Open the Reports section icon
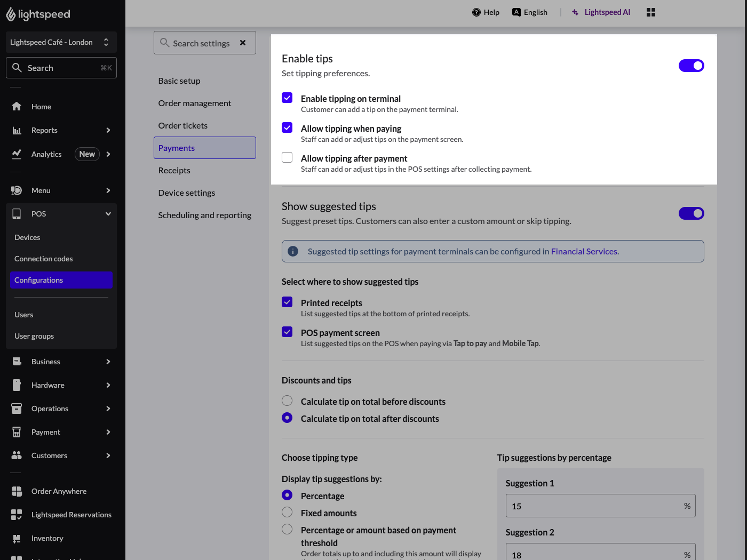 click(17, 130)
